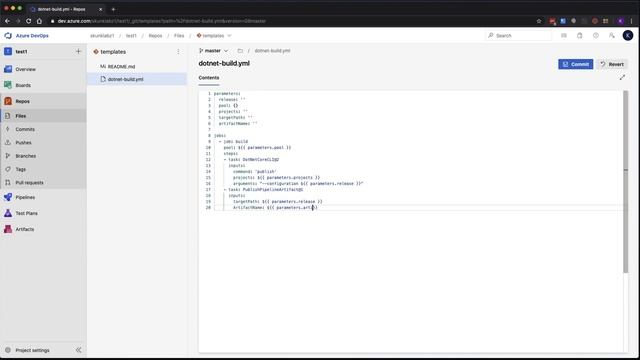Switch to the Contents tab
Screen dimensions: 640x360
point(209,78)
